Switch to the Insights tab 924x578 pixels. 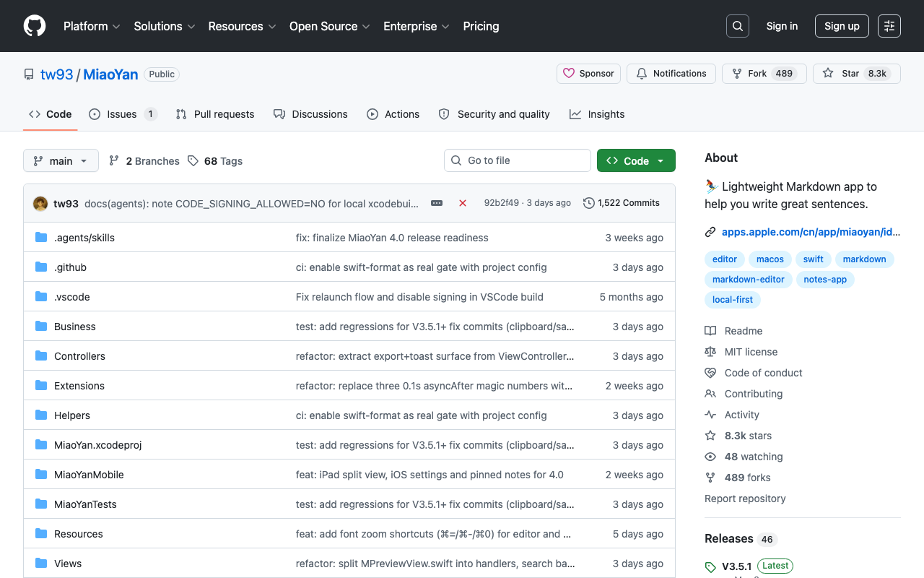point(597,114)
